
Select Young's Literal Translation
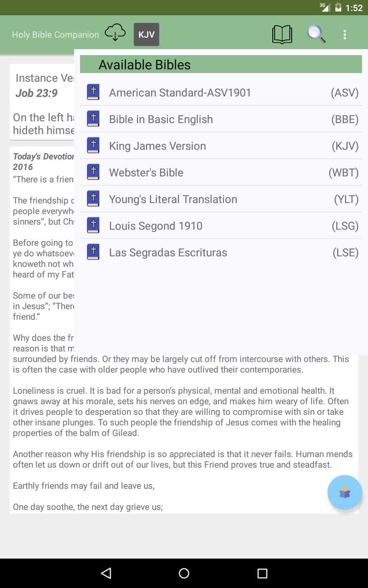point(221,199)
